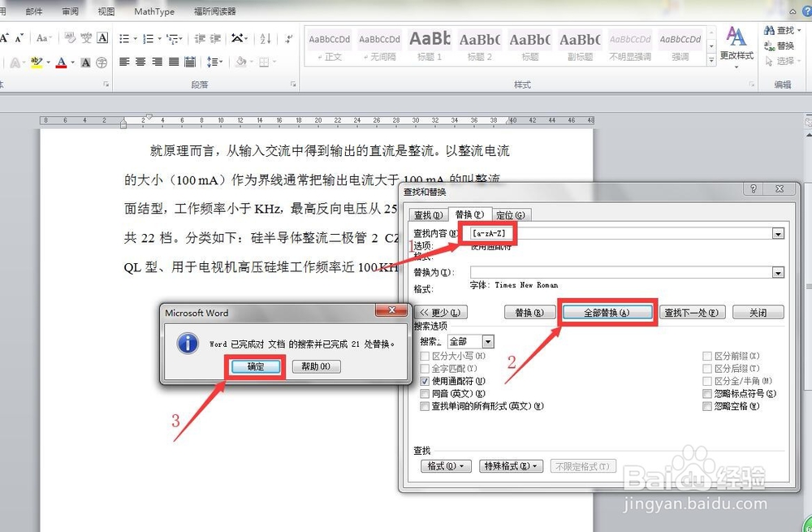Viewport: 812px width, 532px height.
Task: Click the Phonetic Guide wén icon
Action: pos(86,38)
